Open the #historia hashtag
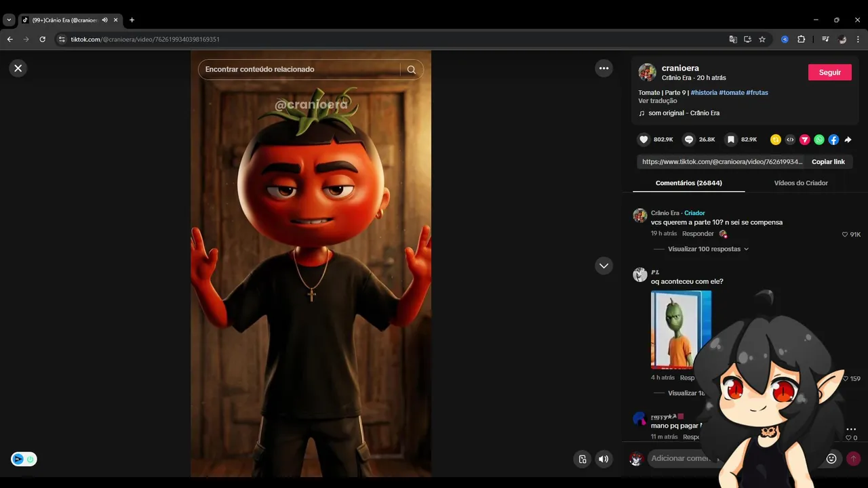The image size is (868, 488). [704, 92]
